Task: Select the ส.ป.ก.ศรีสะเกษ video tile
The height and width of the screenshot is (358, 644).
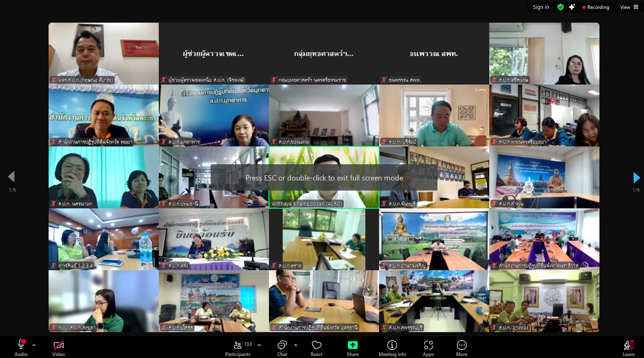Action: tap(544, 53)
